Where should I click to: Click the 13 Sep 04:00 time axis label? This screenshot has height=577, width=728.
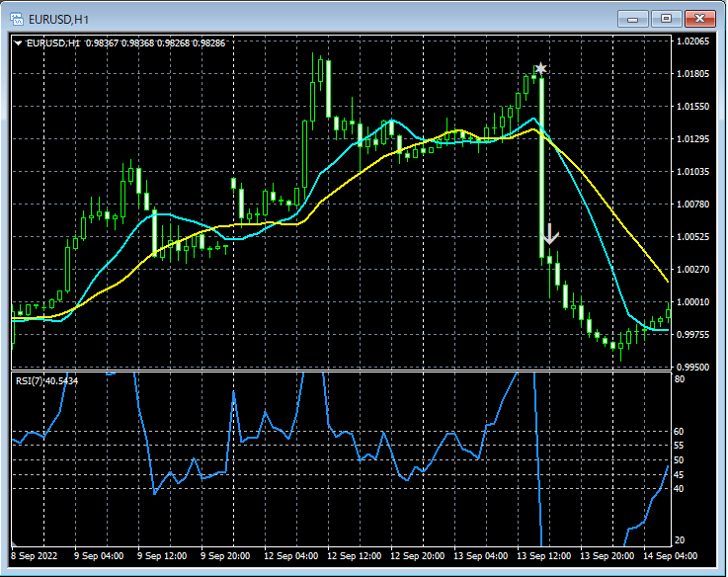tap(480, 556)
